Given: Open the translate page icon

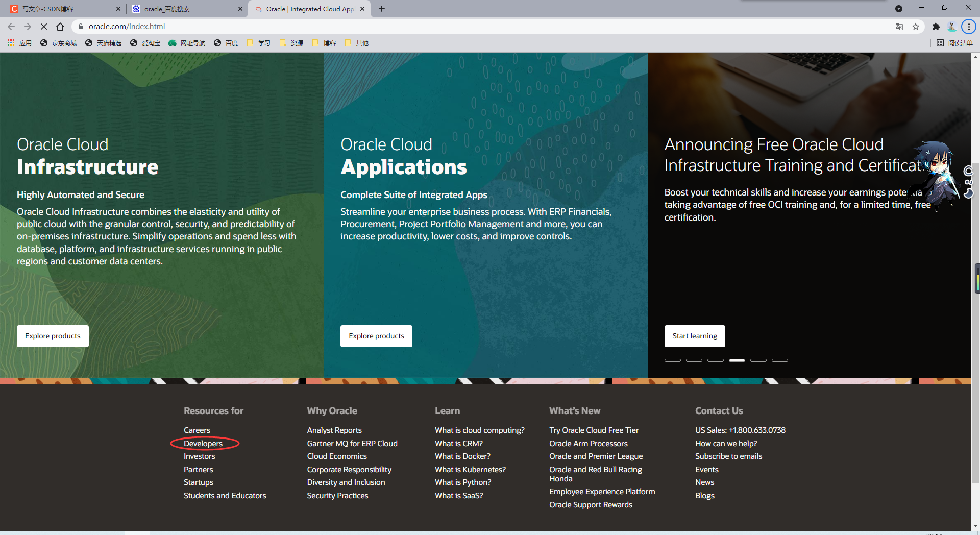Looking at the screenshot, I should [x=899, y=27].
